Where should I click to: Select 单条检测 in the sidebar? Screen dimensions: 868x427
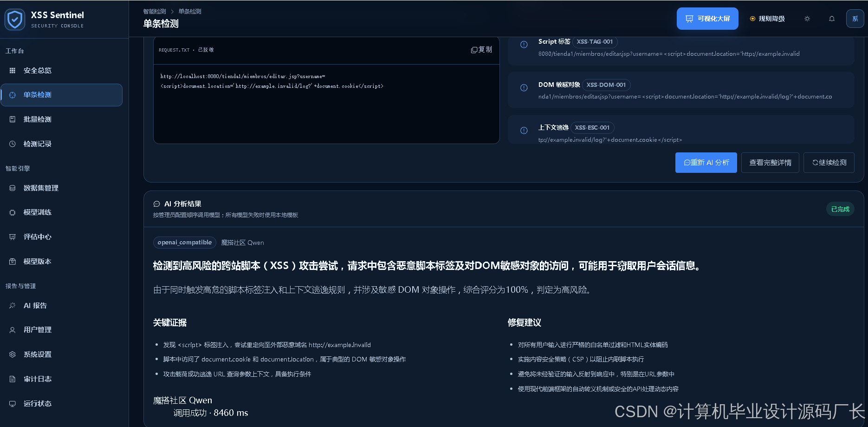tap(61, 95)
